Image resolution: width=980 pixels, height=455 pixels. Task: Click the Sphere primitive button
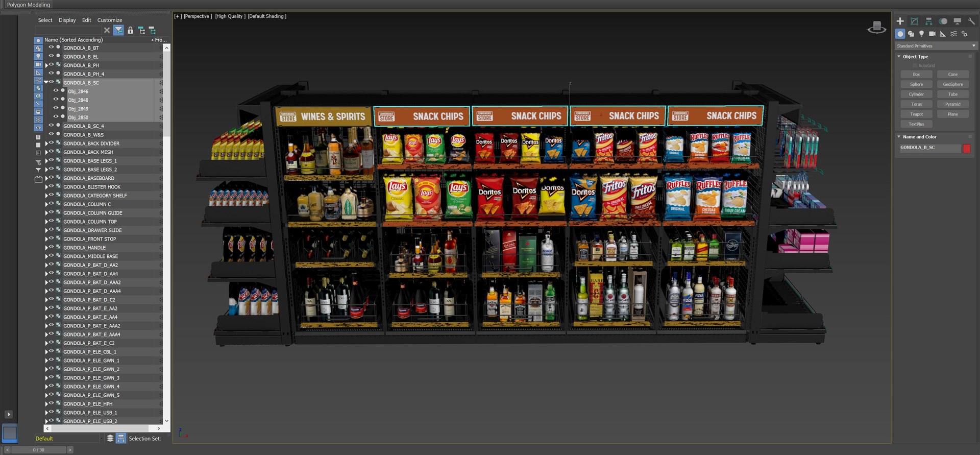[916, 84]
